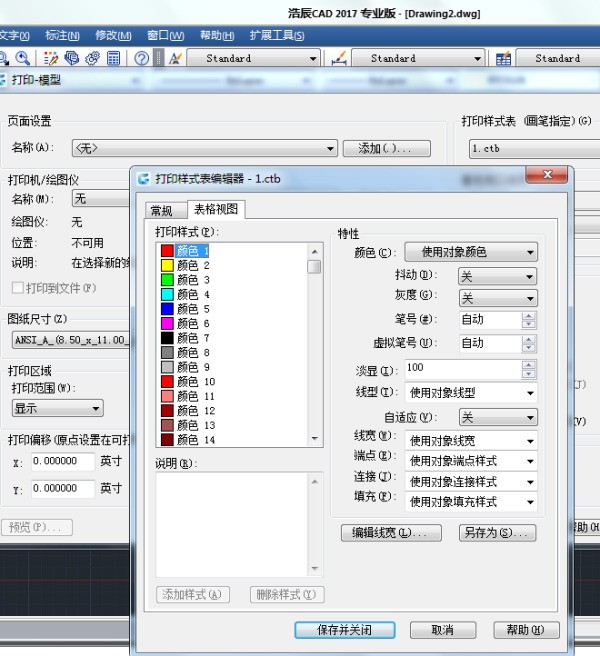Image resolution: width=600 pixels, height=656 pixels.
Task: Open the 抖动(D) dropdown
Action: pyautogui.click(x=498, y=276)
